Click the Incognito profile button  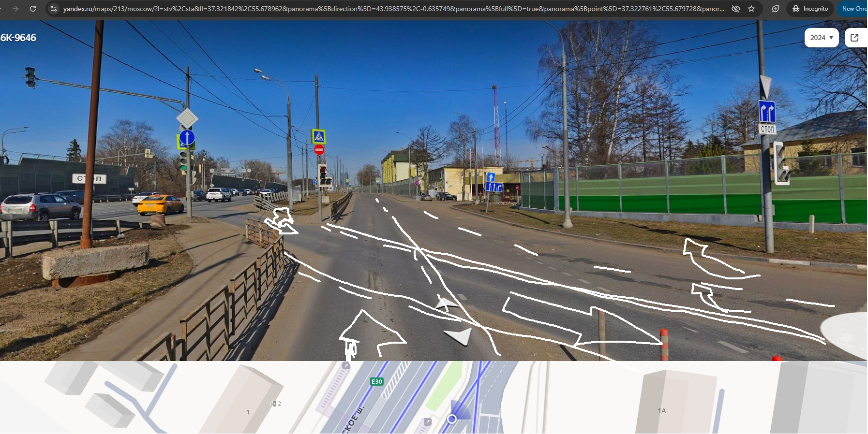[810, 9]
